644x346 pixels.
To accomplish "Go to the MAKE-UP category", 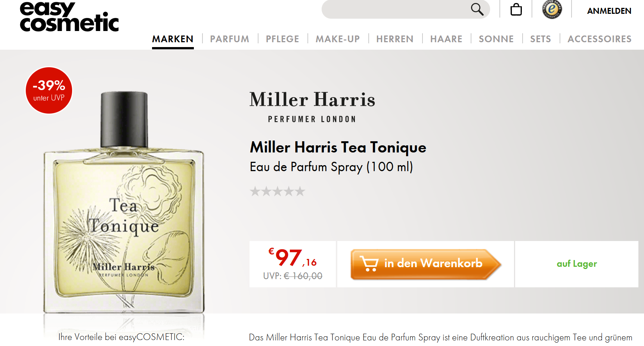I will pos(338,39).
